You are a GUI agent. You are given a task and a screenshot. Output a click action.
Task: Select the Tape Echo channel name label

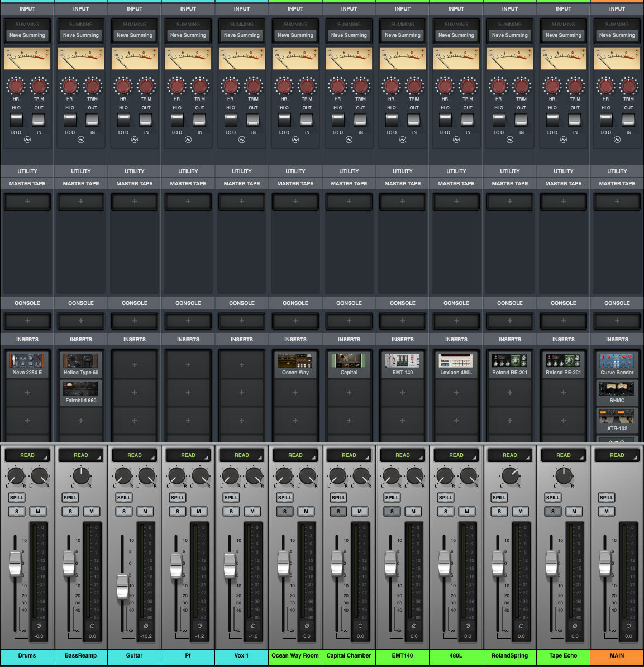click(563, 655)
